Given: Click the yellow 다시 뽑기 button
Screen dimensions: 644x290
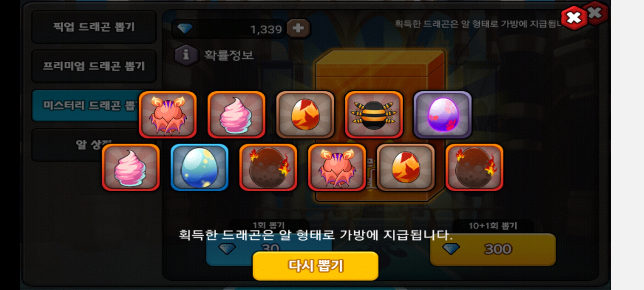Looking at the screenshot, I should [x=316, y=266].
